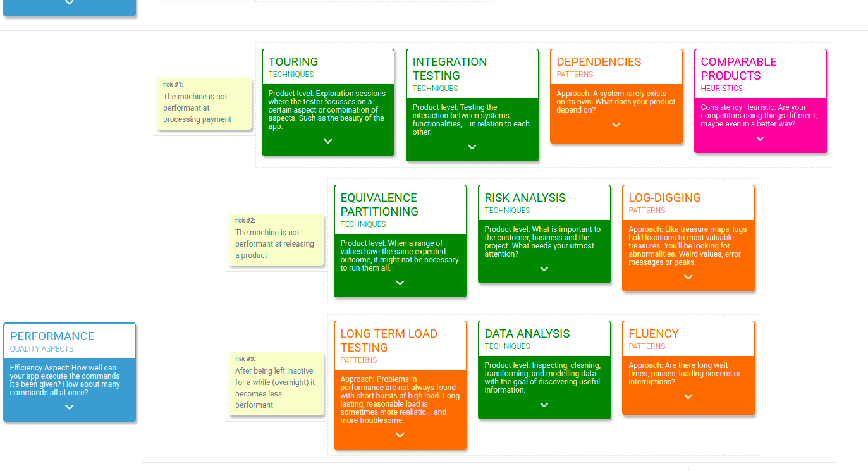Open the DATA ANALYSIS card title

tap(527, 334)
